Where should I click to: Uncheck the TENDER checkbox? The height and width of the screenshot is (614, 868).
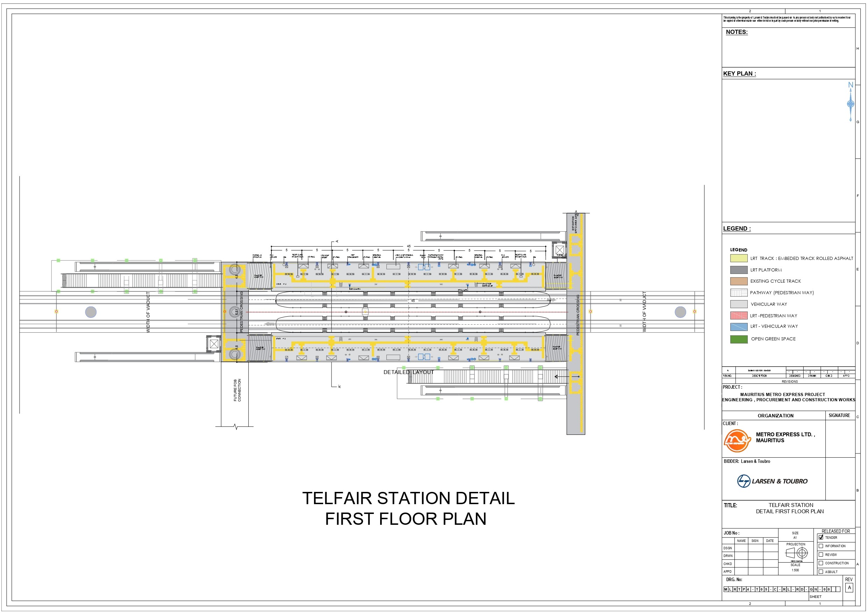point(821,537)
